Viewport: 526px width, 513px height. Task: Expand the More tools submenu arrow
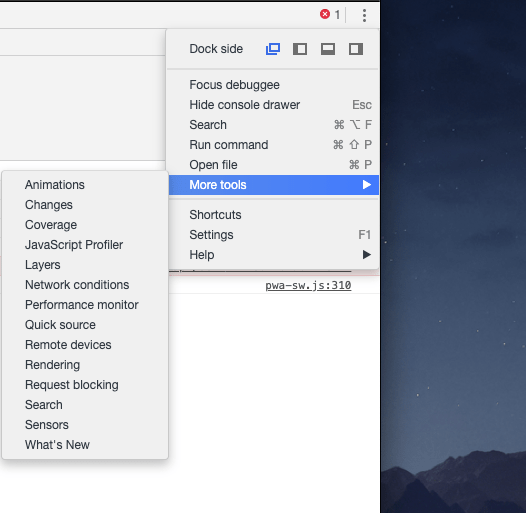click(x=367, y=185)
